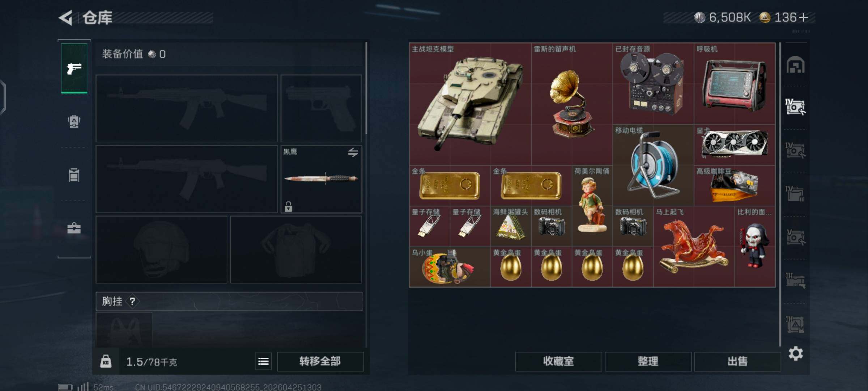This screenshot has height=391, width=868.
Task: Click the weight lock icon near 1.5/78千克
Action: click(x=106, y=361)
